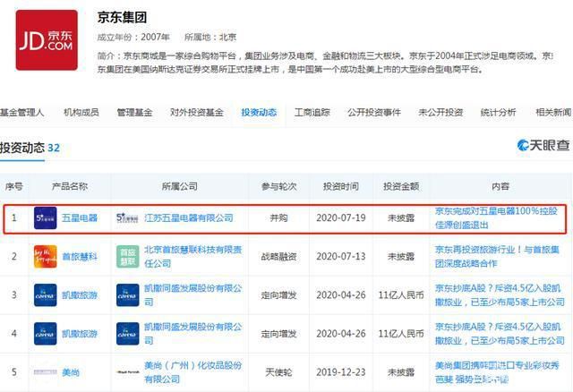Open 江苏五星电器有限公司 company link

click(x=189, y=218)
